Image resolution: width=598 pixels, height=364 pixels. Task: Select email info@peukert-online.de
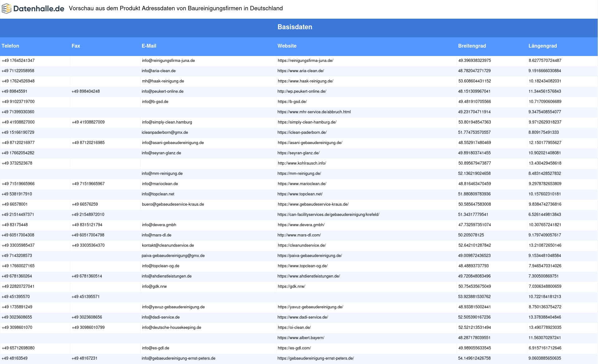coord(163,91)
